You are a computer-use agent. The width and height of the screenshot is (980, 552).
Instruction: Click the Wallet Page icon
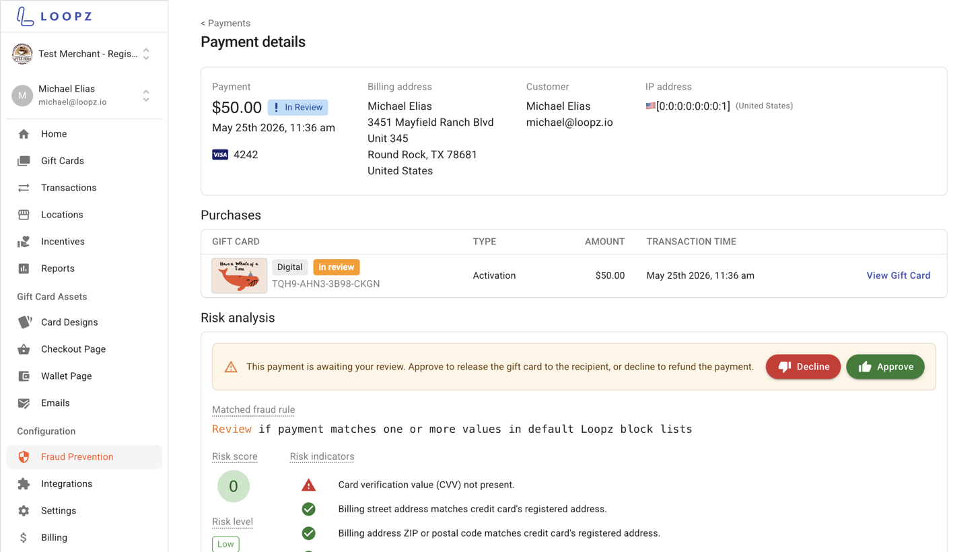pos(24,376)
